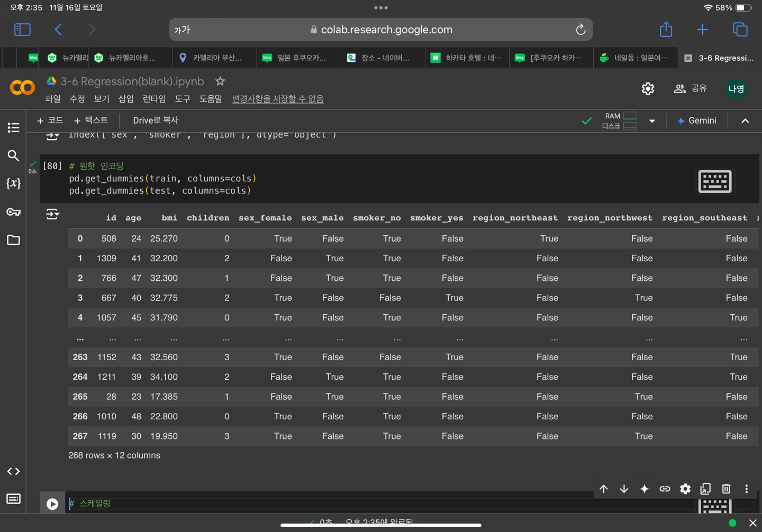Switch to the [후쿠오카 하카 blog tab

click(x=551, y=58)
